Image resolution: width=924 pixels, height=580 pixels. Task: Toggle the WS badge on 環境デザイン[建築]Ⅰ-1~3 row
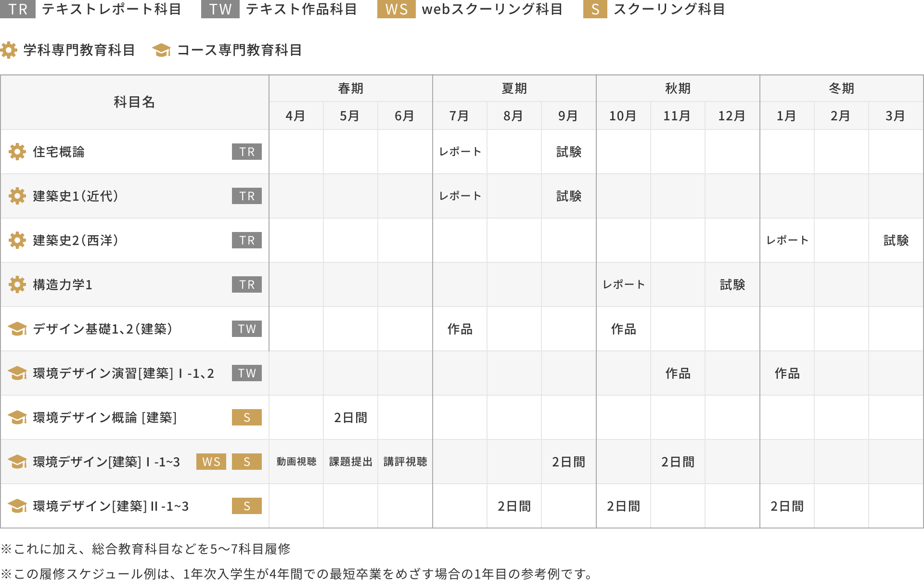coord(211,462)
